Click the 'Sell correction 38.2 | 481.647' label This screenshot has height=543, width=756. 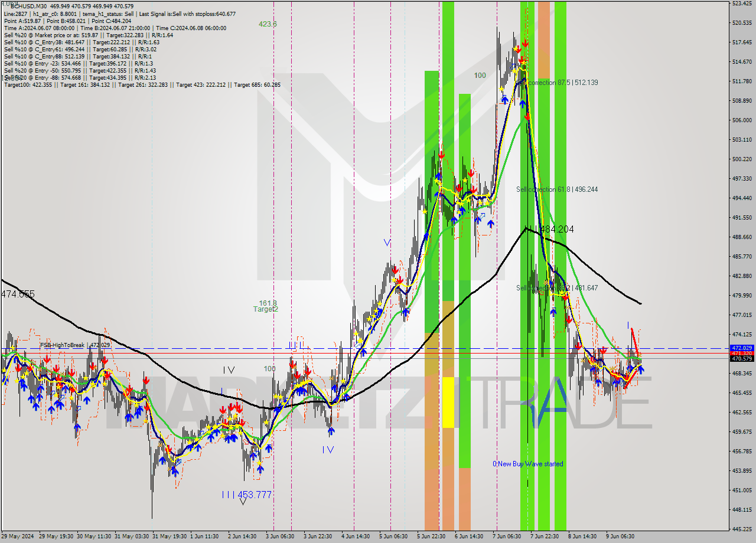(x=557, y=288)
